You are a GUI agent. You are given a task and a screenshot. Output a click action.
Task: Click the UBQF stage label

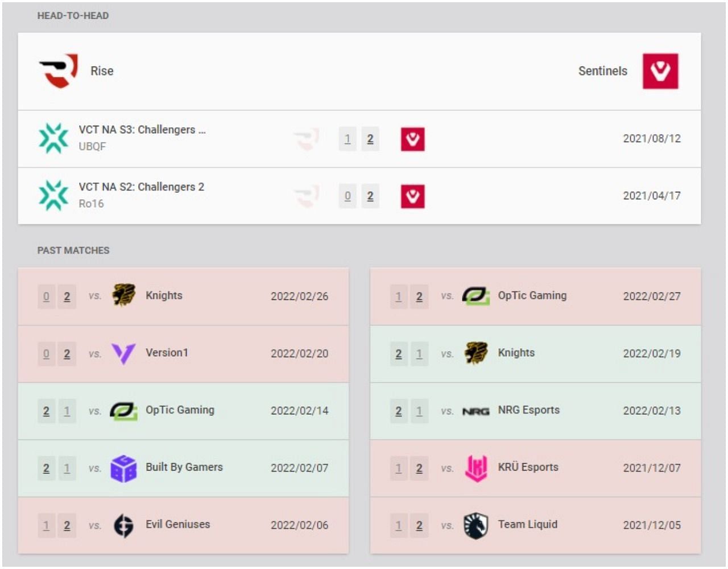pos(92,146)
